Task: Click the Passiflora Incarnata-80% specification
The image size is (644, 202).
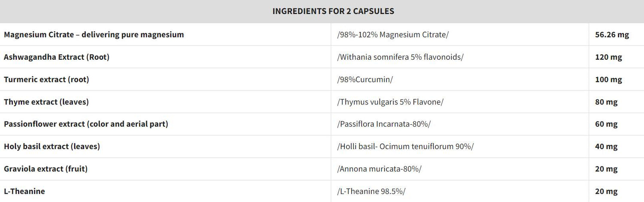Action: [384, 124]
